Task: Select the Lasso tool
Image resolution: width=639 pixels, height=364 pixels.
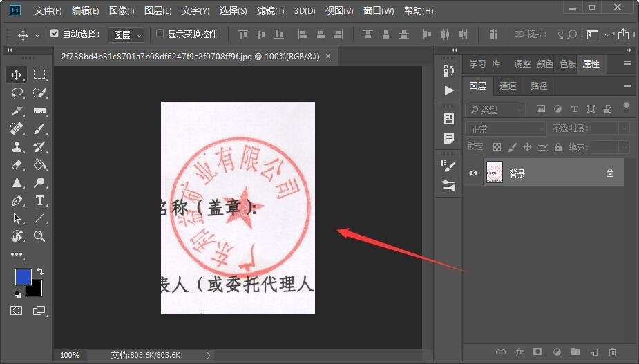Action: 17,93
